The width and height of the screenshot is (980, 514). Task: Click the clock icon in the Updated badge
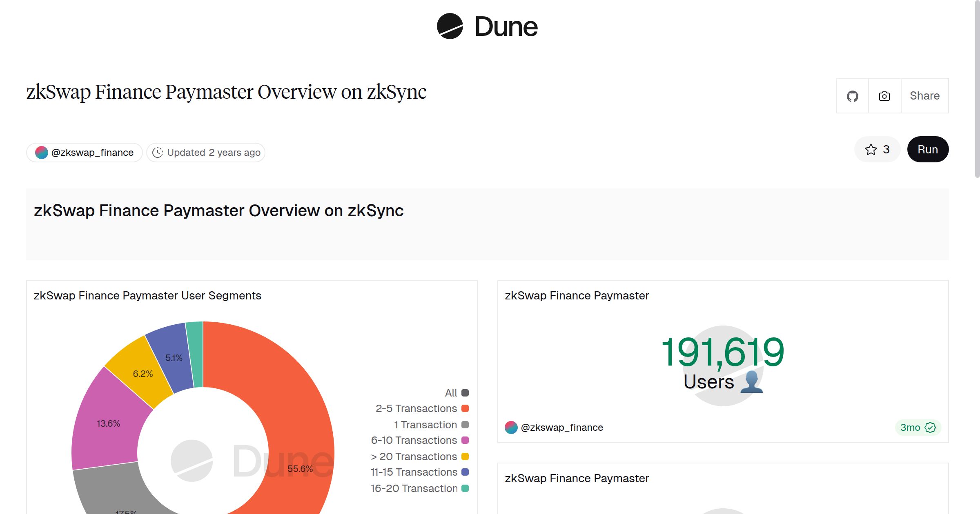(158, 152)
